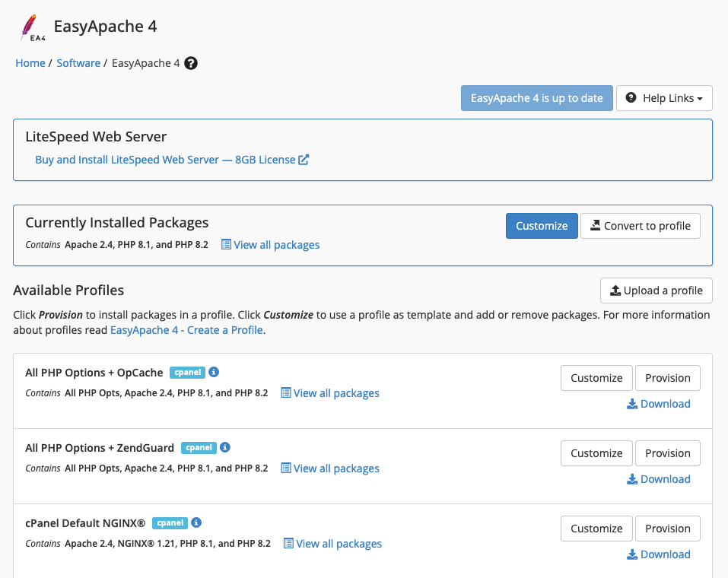Provision the cPanel Default NGINX profile

point(668,529)
